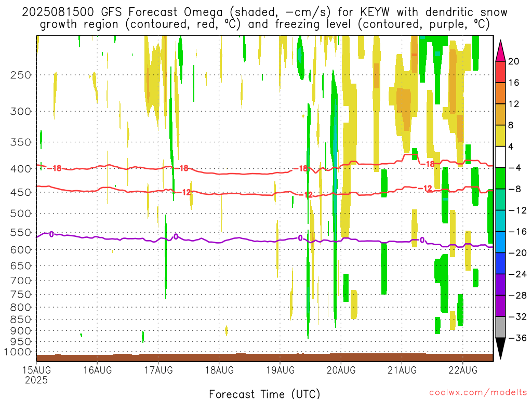Click the red -12 contour label past 21AUG
This screenshot has height=399, width=532.
click(425, 188)
